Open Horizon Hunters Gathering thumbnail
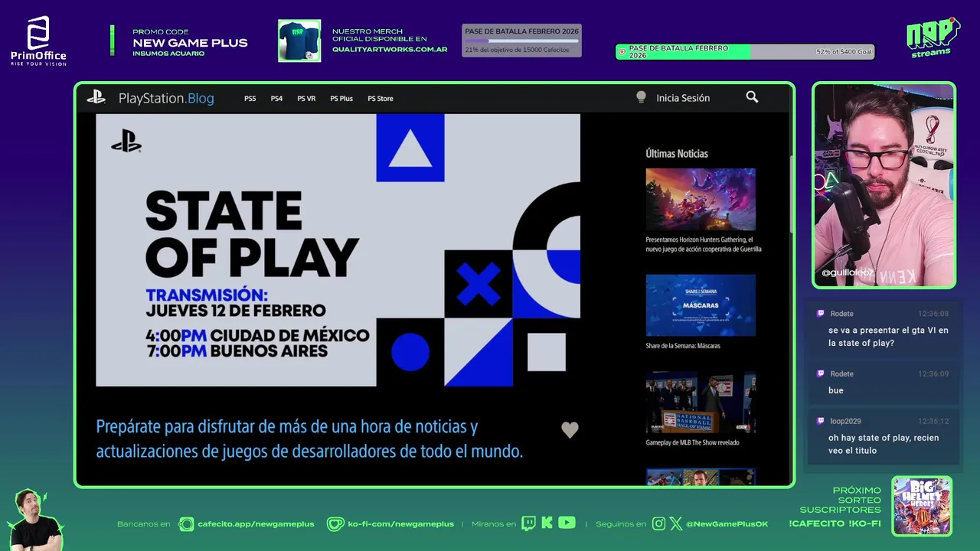 701,199
